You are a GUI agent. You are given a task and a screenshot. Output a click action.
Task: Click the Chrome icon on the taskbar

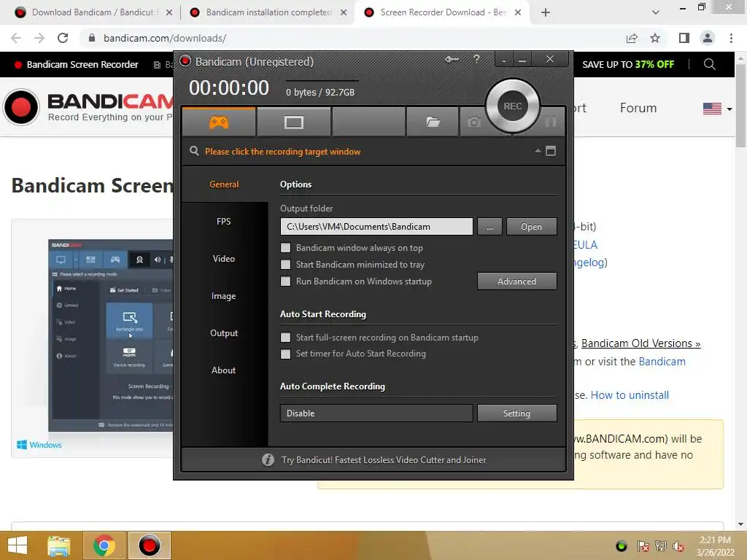pyautogui.click(x=104, y=545)
